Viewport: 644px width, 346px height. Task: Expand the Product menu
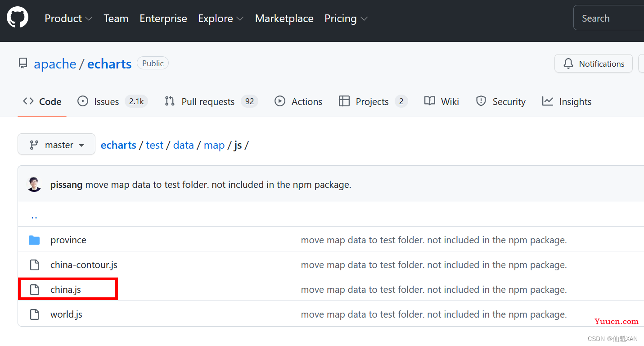click(x=68, y=18)
